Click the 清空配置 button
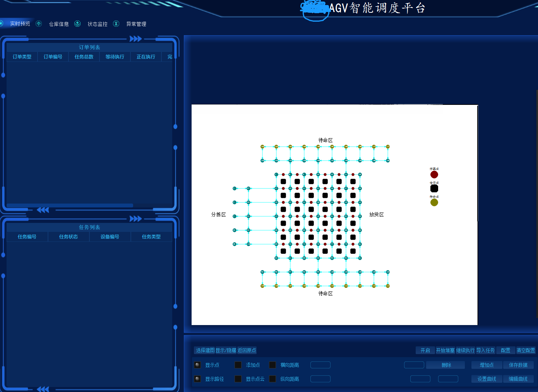 (x=526, y=350)
